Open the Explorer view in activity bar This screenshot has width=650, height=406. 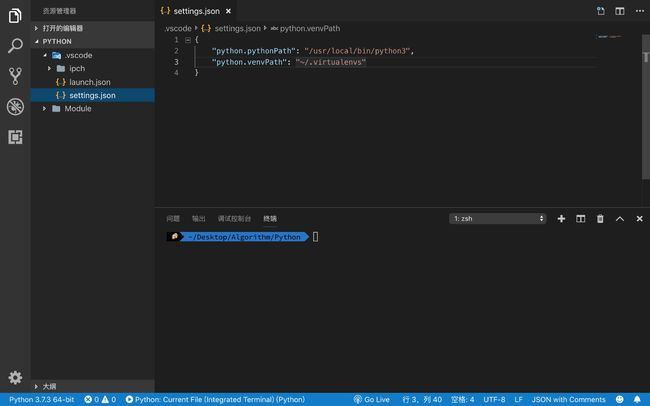[x=15, y=16]
